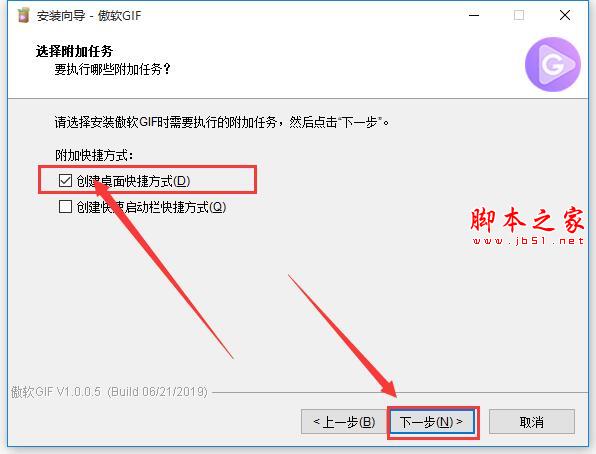Screen dimensions: 596x454
Task: Click the 脚本之家 red watermark text
Action: click(528, 219)
